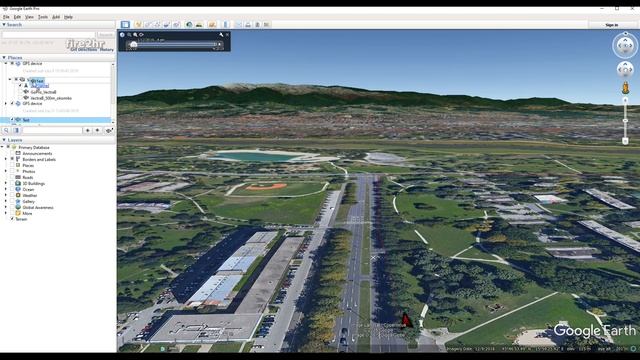Click the Search button beside the search field
640x360 pixels.
coord(106,35)
